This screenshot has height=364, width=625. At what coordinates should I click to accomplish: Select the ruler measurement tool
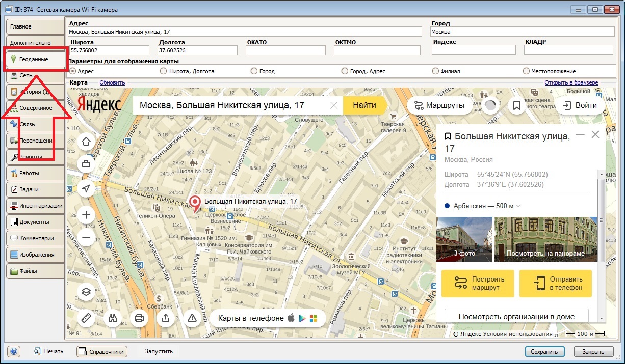coord(86,318)
